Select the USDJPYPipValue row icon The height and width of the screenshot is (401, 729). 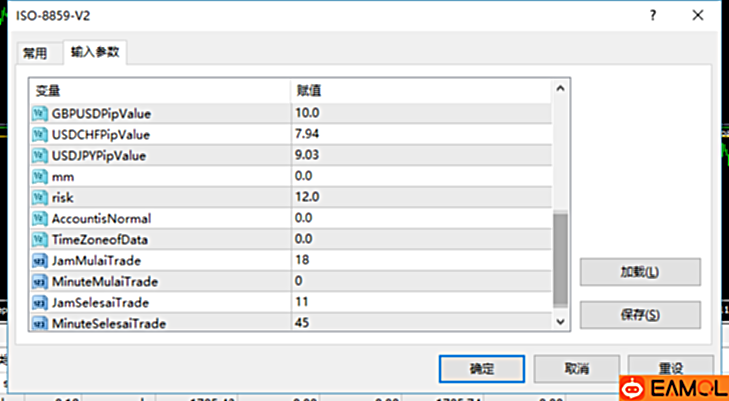(40, 155)
